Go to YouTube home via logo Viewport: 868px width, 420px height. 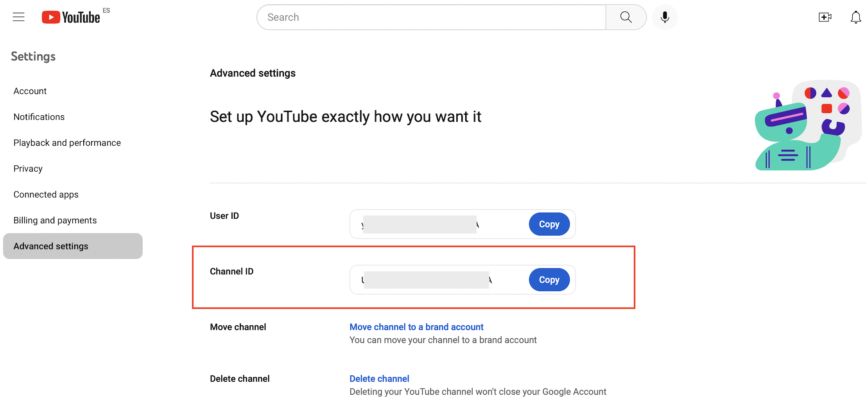coord(71,17)
